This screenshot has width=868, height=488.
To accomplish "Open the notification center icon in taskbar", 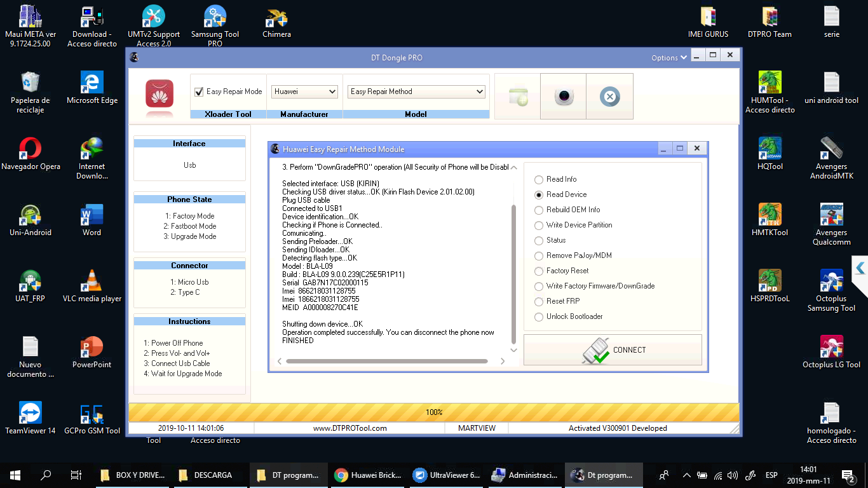I will click(x=848, y=475).
